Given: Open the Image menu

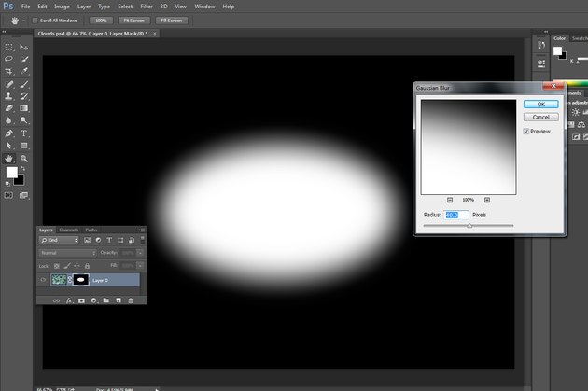Looking at the screenshot, I should point(62,7).
